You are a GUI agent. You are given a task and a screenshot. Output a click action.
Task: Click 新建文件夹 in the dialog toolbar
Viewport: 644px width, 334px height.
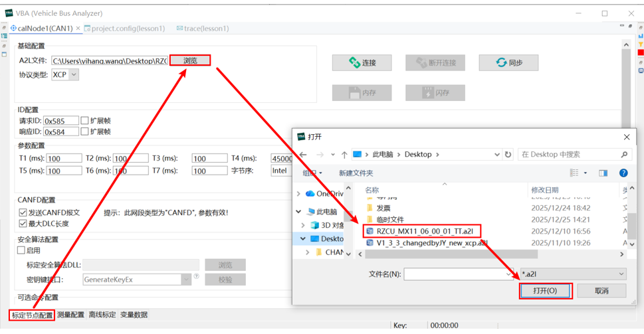click(356, 173)
